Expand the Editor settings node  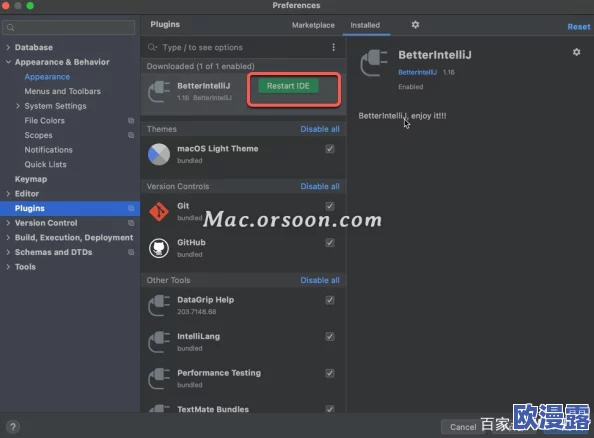(x=8, y=194)
